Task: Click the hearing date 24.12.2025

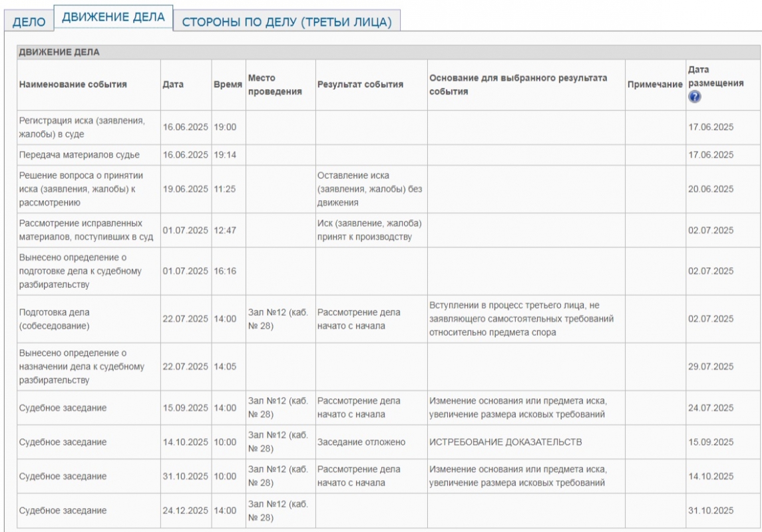Action: point(186,511)
